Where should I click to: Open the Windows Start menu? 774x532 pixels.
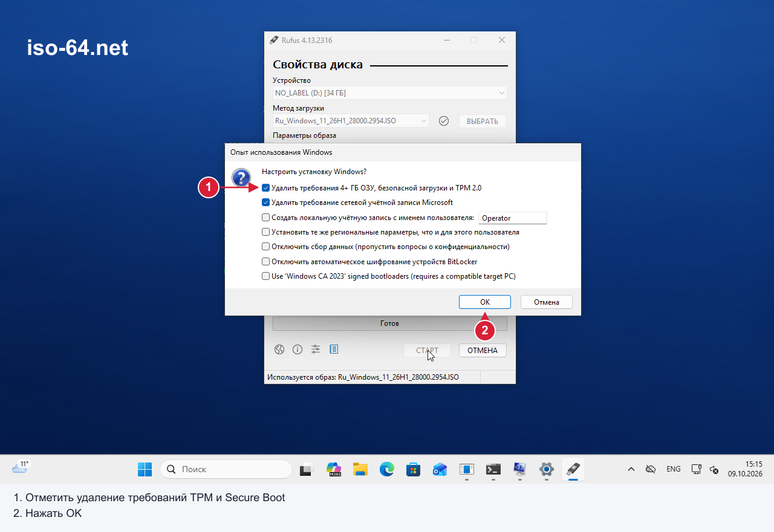click(145, 469)
